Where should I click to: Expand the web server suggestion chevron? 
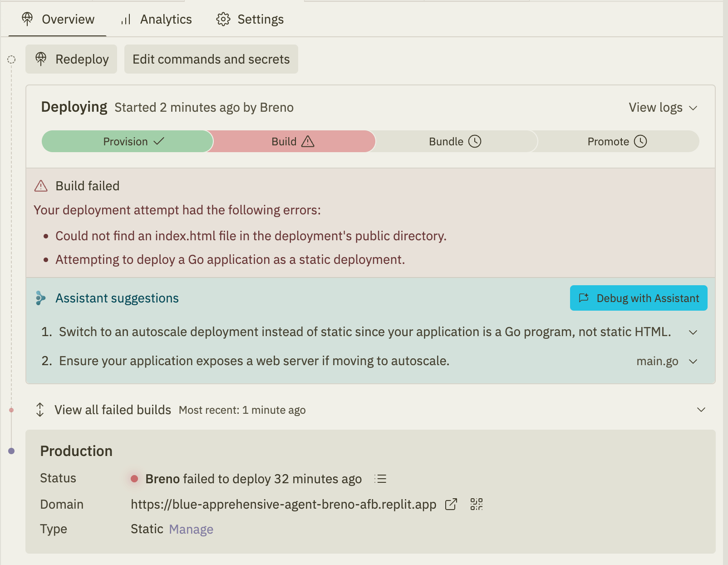(693, 362)
